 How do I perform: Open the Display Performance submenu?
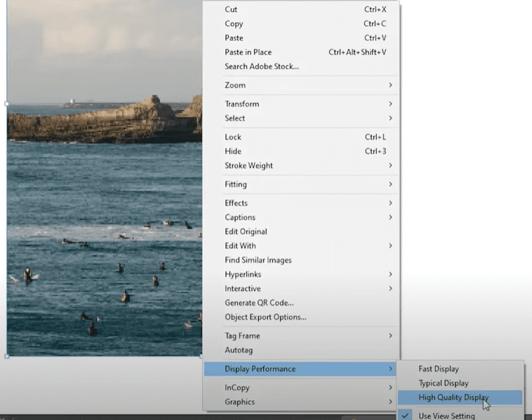[x=300, y=369]
